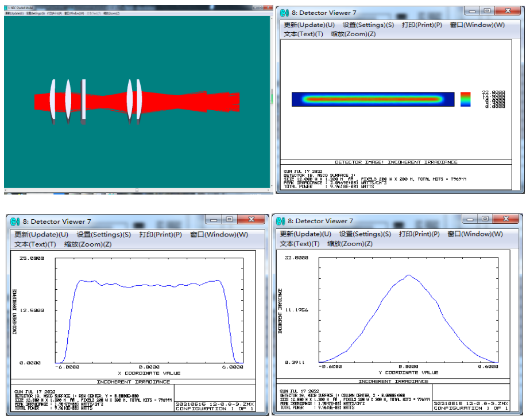Maximize the Y-coordinate irradiance plot window
The image size is (530, 420).
click(485, 220)
